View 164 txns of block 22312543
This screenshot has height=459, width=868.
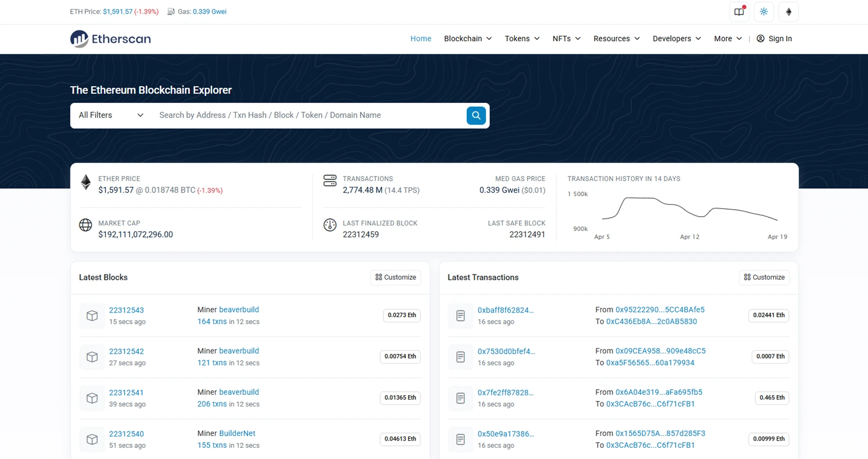(x=212, y=321)
